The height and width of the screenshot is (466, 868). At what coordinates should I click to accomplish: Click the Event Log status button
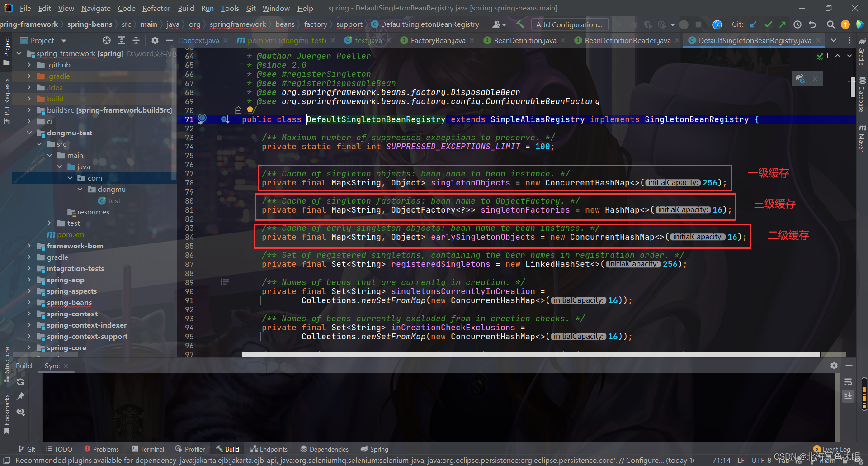832,449
